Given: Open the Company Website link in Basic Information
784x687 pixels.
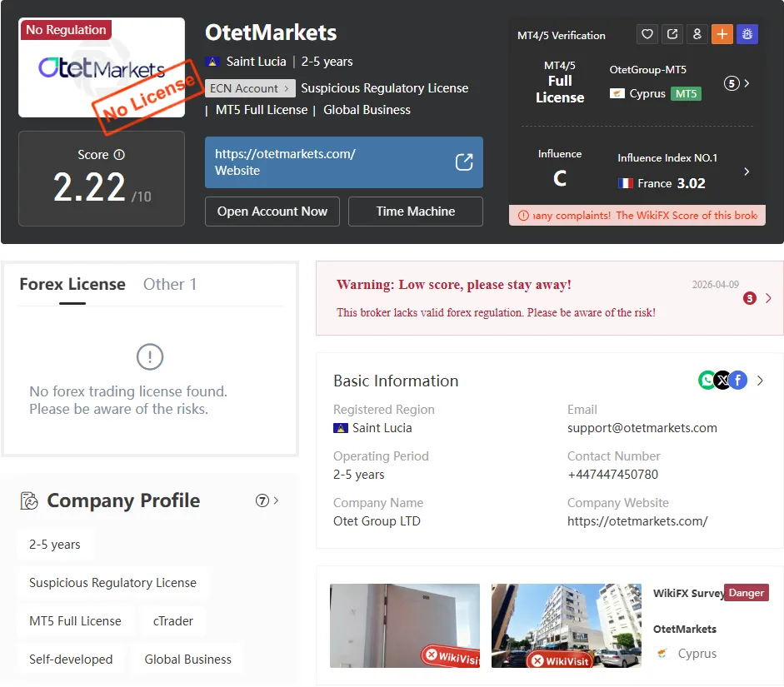Looking at the screenshot, I should click(x=637, y=521).
